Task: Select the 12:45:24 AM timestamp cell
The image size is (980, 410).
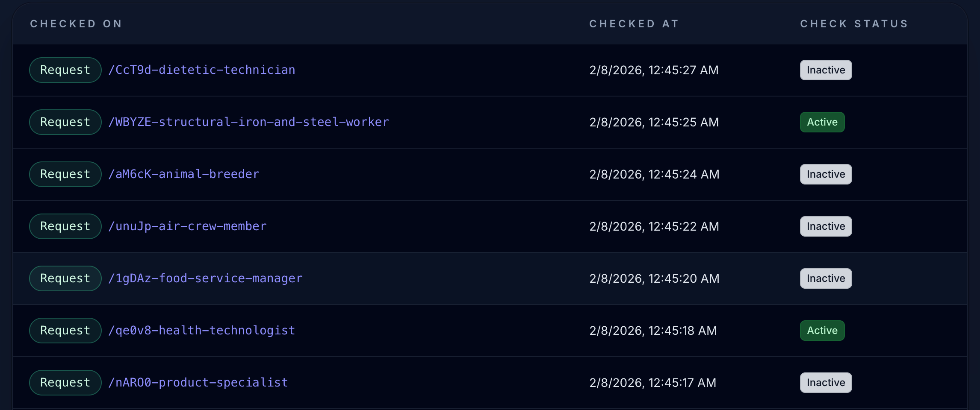Action: [x=654, y=174]
